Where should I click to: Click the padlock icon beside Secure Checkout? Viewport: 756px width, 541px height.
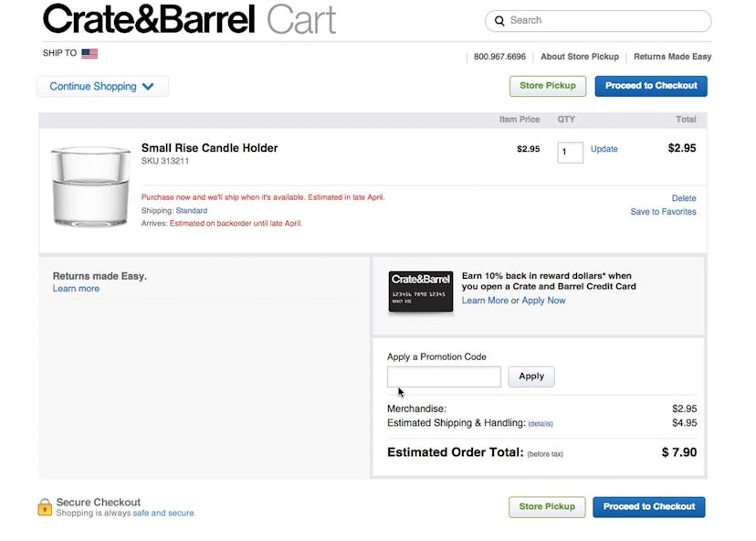click(43, 508)
